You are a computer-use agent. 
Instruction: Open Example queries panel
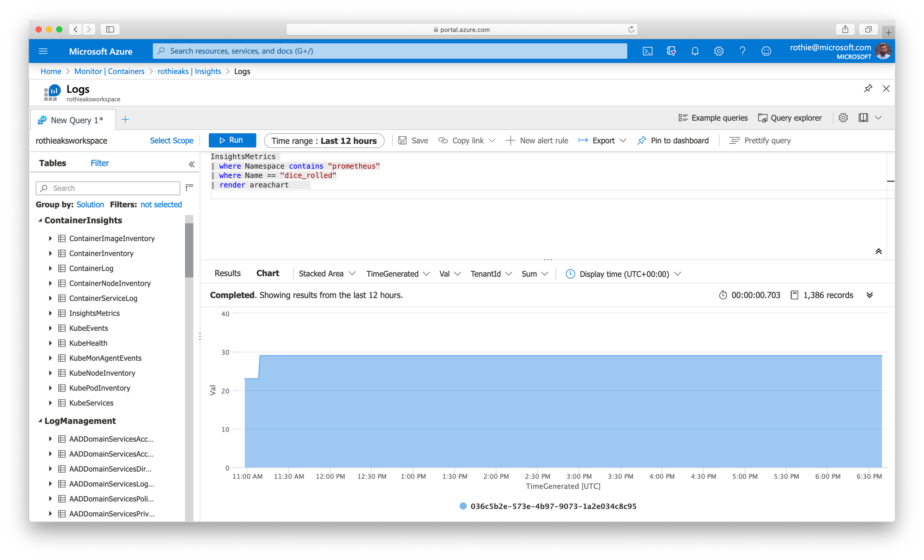(715, 118)
